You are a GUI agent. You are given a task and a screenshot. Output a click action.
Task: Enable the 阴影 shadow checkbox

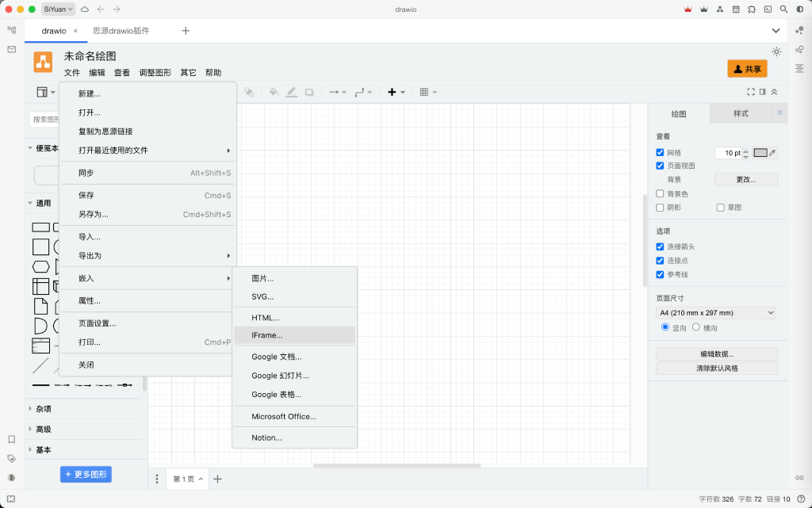661,208
